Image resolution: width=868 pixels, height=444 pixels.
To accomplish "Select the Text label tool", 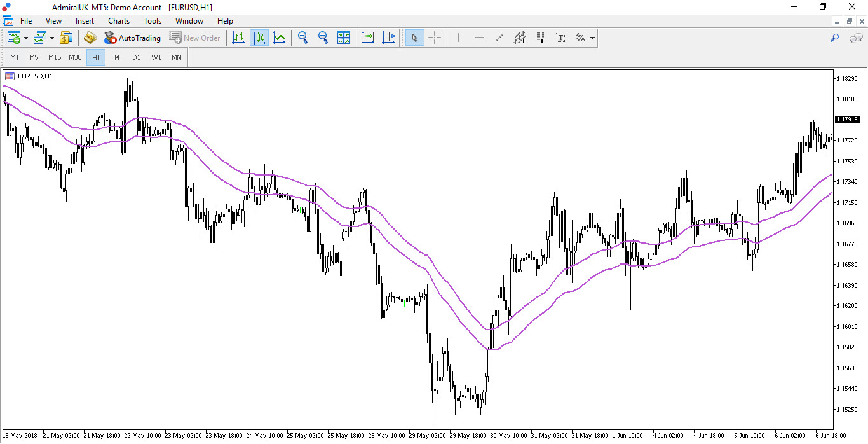I will (x=560, y=38).
